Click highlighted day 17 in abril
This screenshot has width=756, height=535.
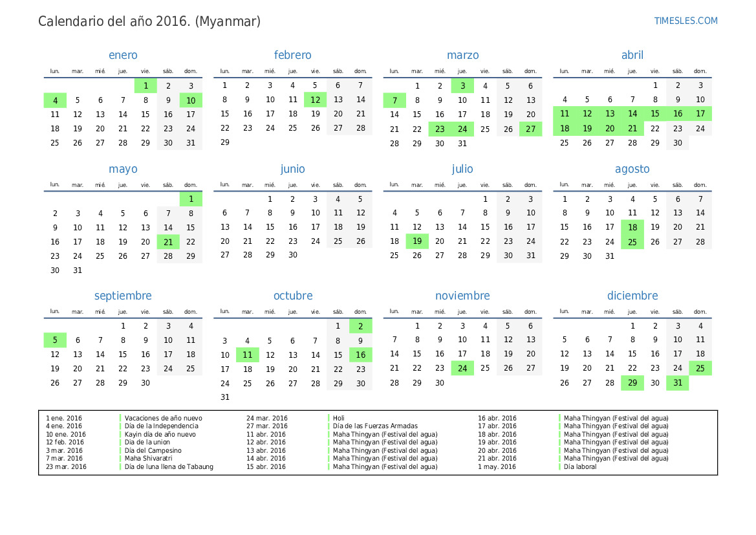tap(700, 114)
